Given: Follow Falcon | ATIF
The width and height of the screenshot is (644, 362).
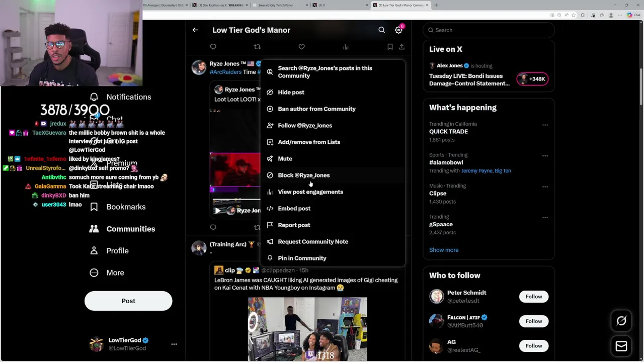Looking at the screenshot, I should [x=534, y=321].
